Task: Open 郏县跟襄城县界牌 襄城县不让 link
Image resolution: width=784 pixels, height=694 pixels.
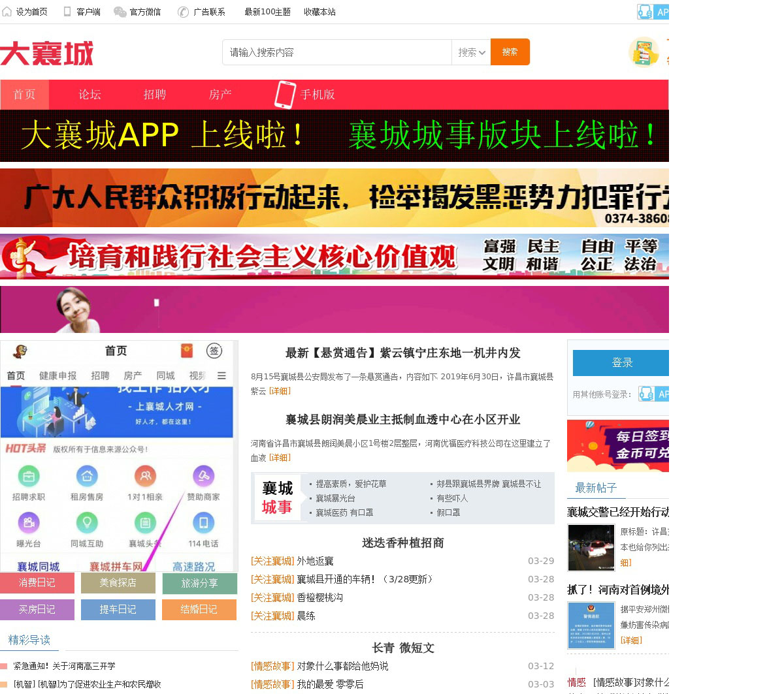Action: pyautogui.click(x=489, y=484)
